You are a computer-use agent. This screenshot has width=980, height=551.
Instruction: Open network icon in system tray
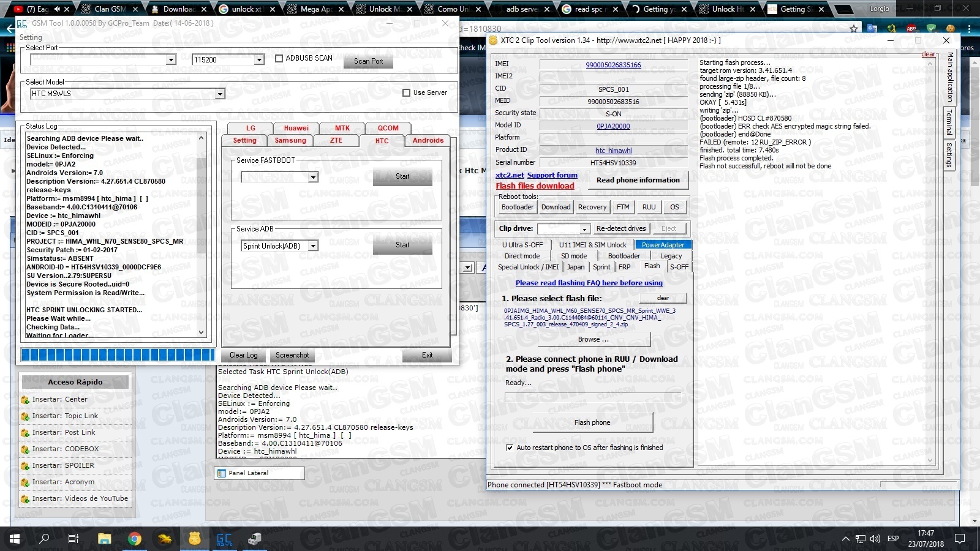(861, 539)
